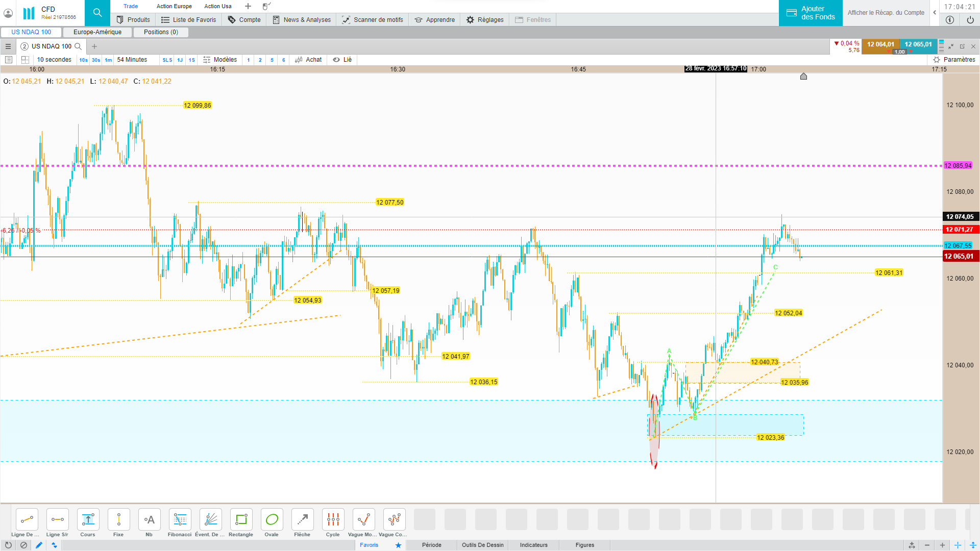
Task: Select the Rectangle drawing tool
Action: (241, 520)
